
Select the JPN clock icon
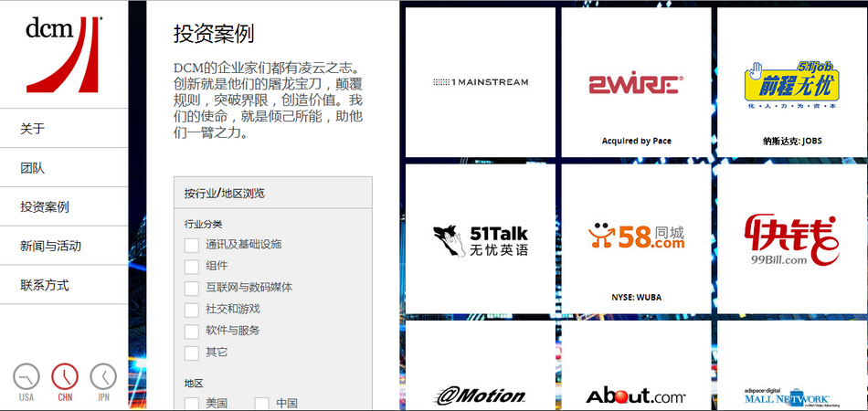103,377
